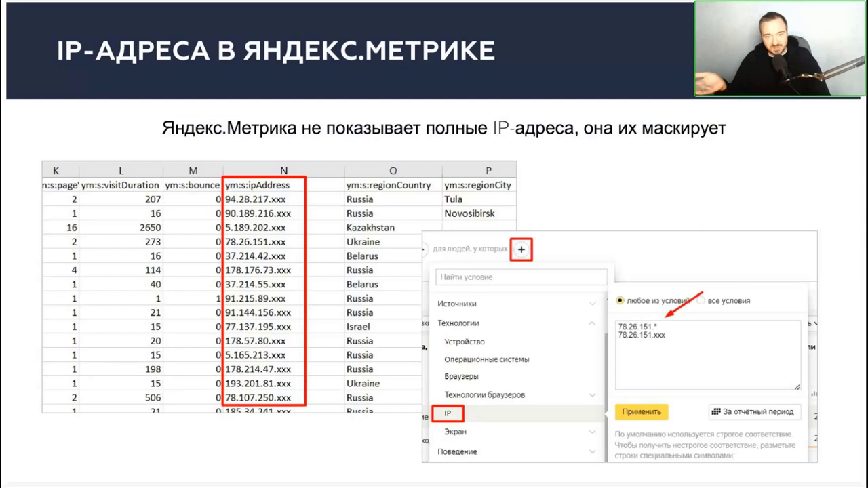Click Belarus in the 37.214.55.xxx row
This screenshot has width=868, height=488.
point(383,284)
